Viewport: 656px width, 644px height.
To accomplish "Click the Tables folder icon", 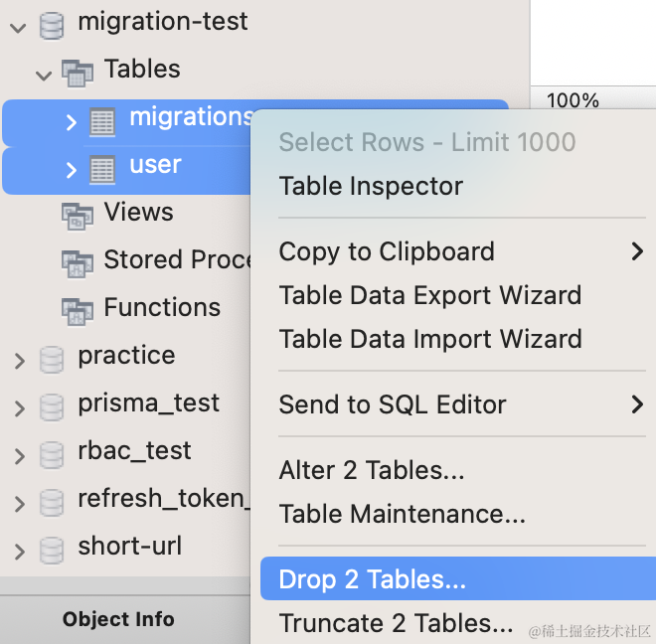I will point(77,71).
